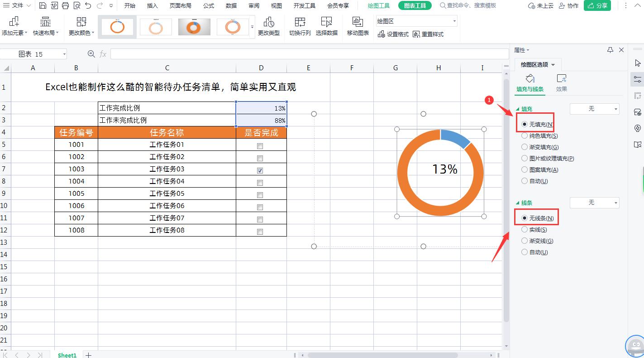Open the 绘图区选项 panel dropdown
Screen dimensions: 644x358
[553, 64]
